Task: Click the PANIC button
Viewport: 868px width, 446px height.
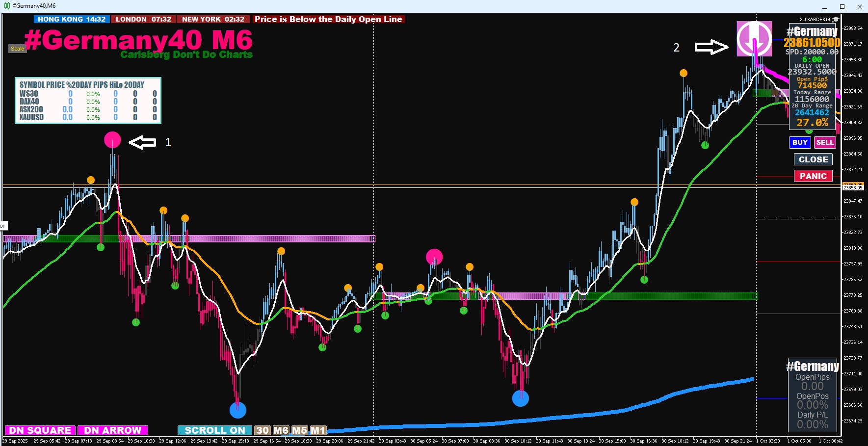Action: point(813,176)
